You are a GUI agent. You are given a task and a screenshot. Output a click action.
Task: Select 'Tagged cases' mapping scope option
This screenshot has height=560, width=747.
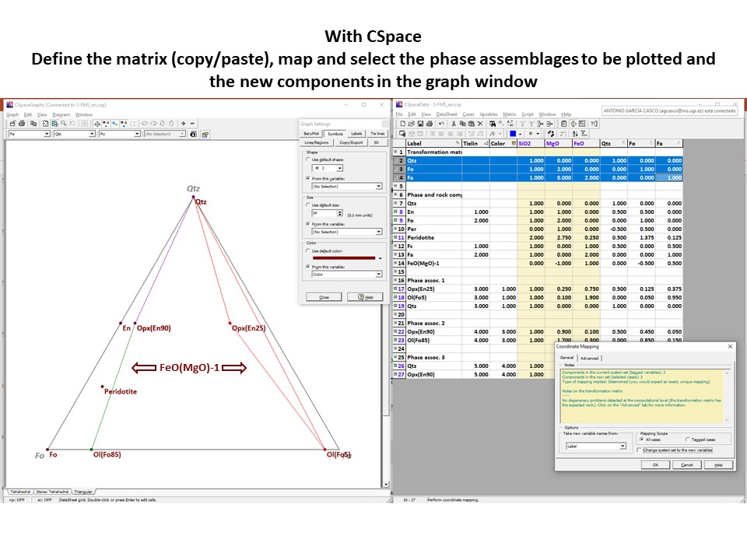point(688,439)
